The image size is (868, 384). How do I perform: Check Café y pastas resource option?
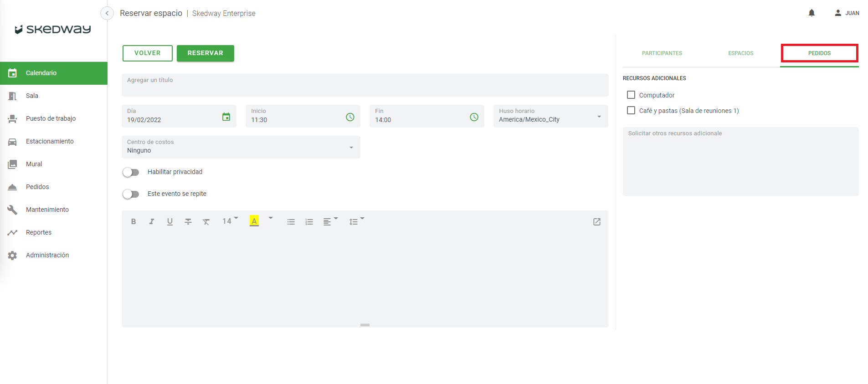pyautogui.click(x=631, y=110)
